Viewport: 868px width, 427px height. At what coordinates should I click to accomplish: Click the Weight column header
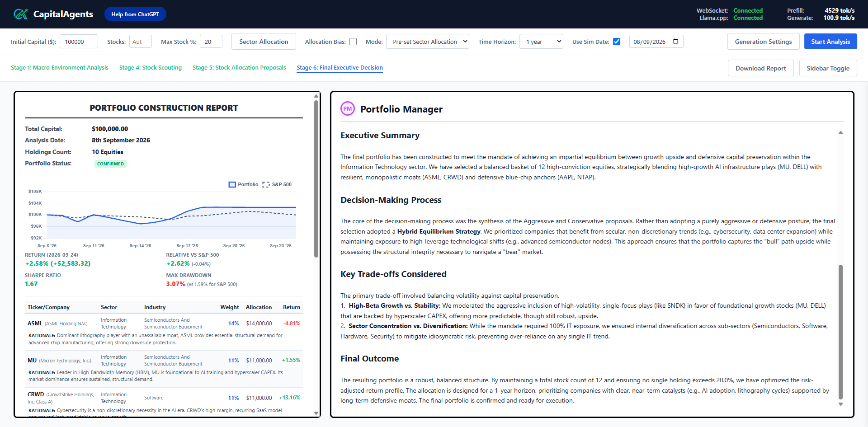pyautogui.click(x=230, y=307)
